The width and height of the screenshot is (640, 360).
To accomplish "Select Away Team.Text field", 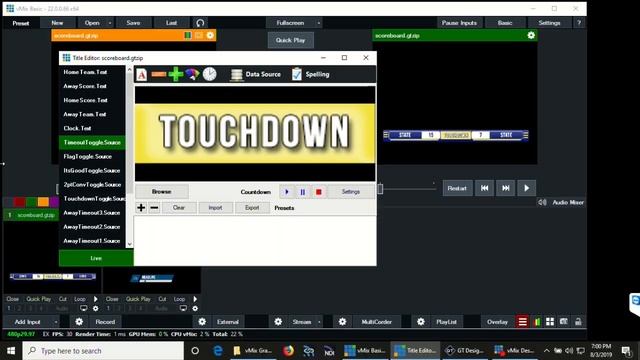I will point(92,114).
